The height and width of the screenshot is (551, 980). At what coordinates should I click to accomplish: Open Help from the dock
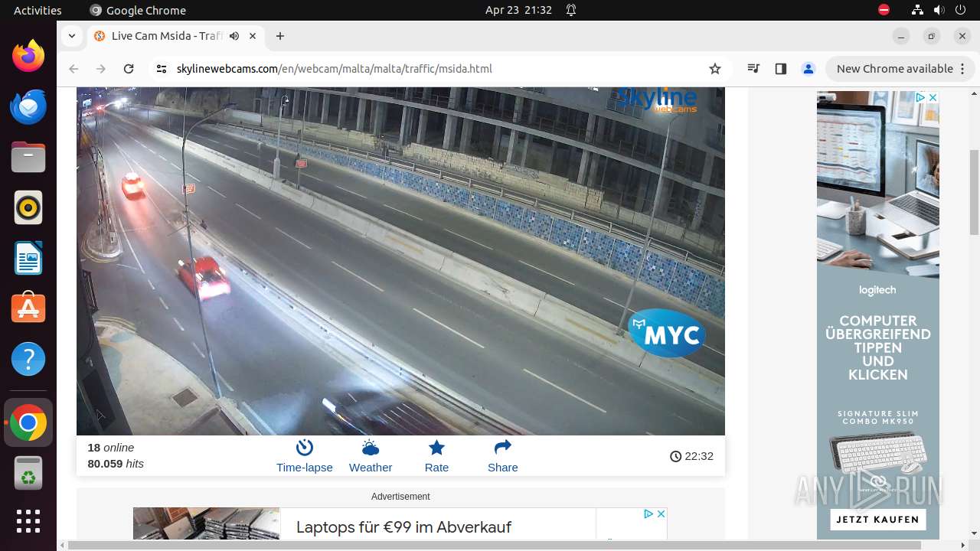pos(28,359)
